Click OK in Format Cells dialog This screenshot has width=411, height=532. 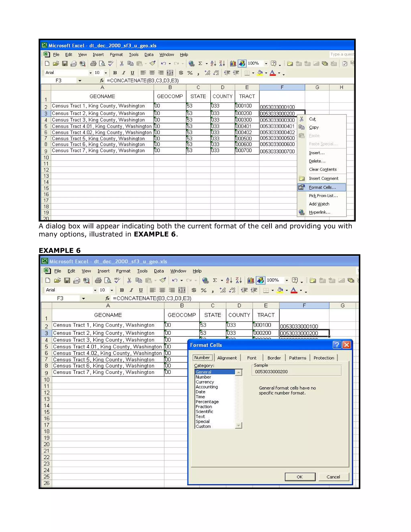point(300,477)
